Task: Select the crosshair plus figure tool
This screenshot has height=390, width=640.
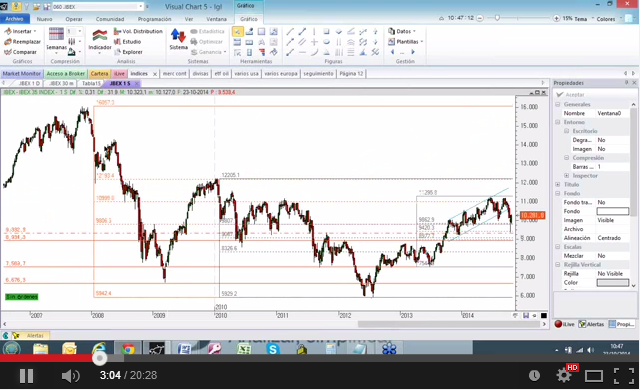Action: point(314,42)
